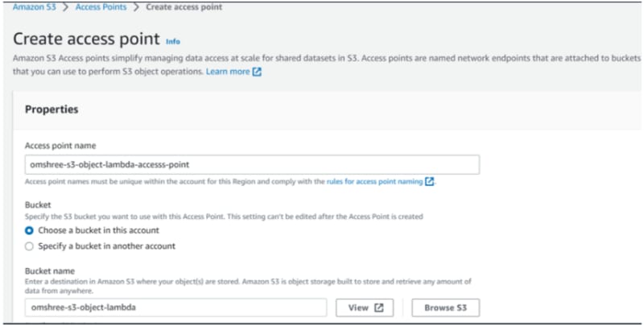Click the external-link icon inside View button

378,307
